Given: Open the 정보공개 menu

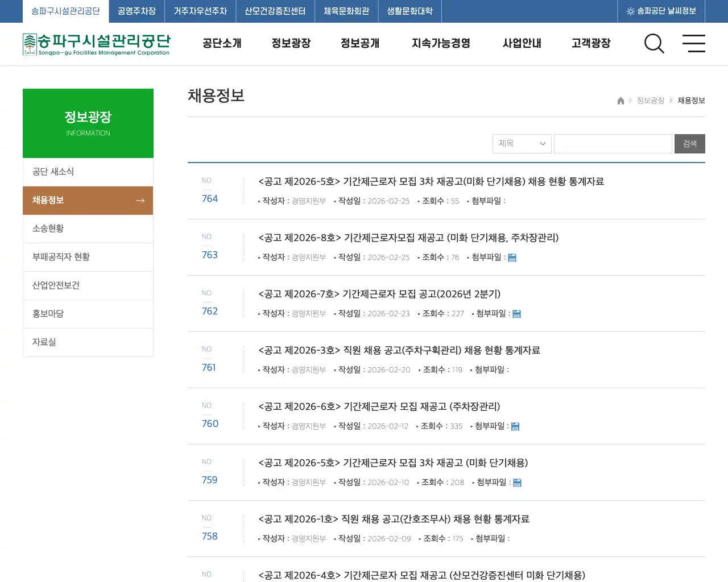Looking at the screenshot, I should click(359, 43).
